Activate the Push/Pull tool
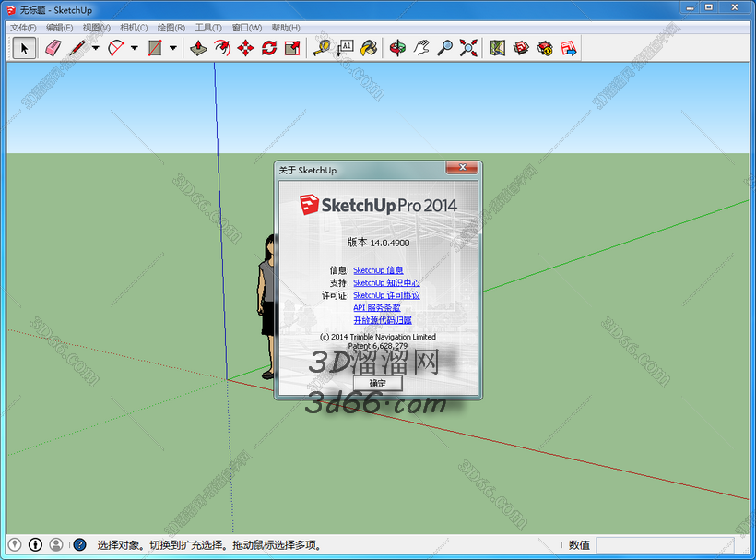Image resolution: width=756 pixels, height=560 pixels. click(198, 48)
